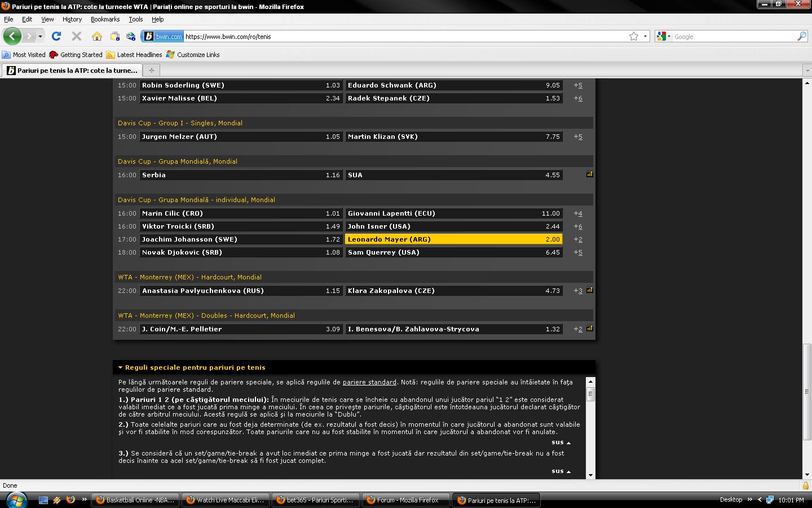Bet on Robin Soderling at 1.03

pyautogui.click(x=241, y=85)
